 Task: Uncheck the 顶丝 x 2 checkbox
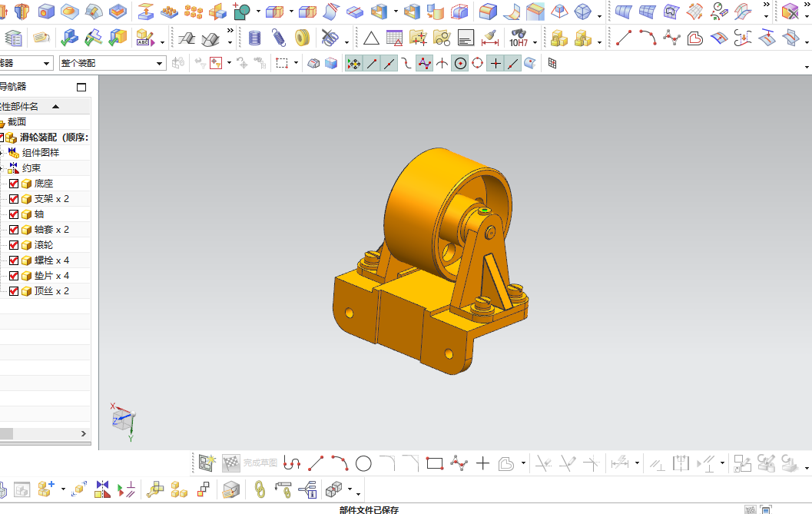(x=14, y=291)
